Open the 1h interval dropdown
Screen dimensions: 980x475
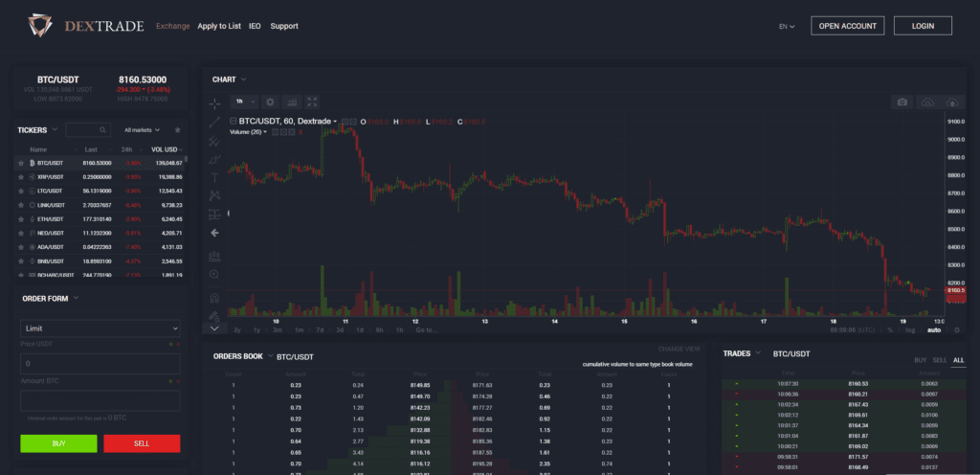[x=244, y=102]
